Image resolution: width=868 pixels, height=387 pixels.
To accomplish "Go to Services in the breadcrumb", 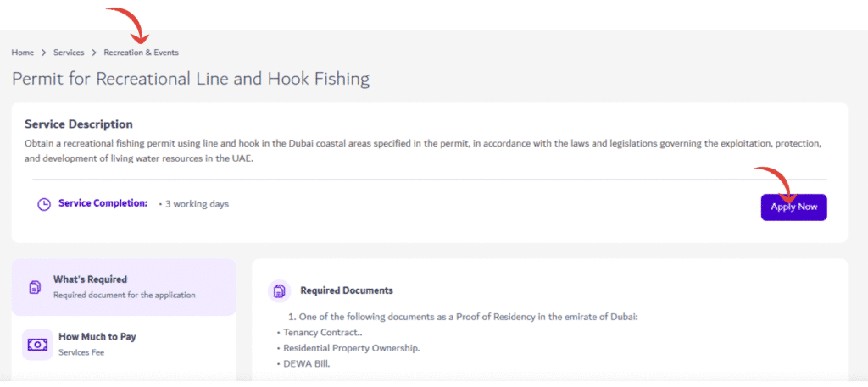I will tap(69, 53).
